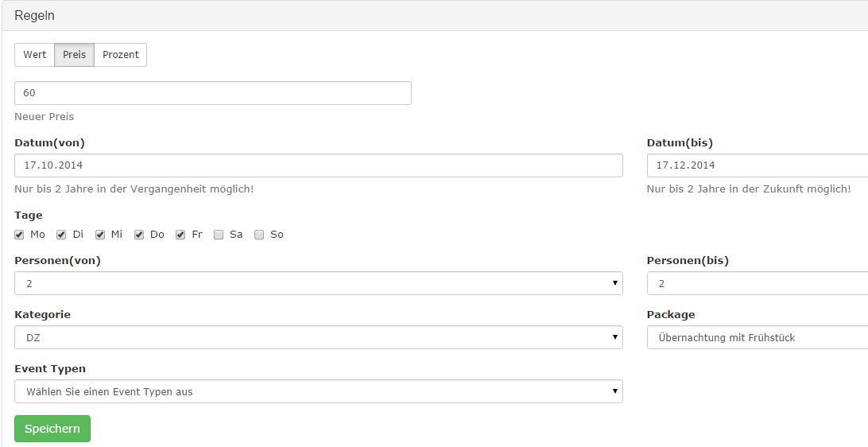Uncheck the Di day checkbox
The width and height of the screenshot is (868, 447).
coord(61,235)
